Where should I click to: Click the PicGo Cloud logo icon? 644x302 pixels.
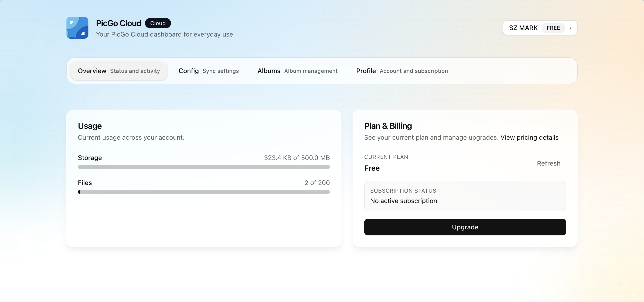point(77,28)
